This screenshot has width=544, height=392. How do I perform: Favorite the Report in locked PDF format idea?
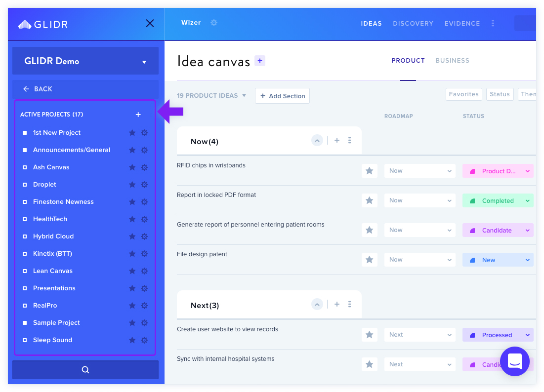pyautogui.click(x=370, y=200)
